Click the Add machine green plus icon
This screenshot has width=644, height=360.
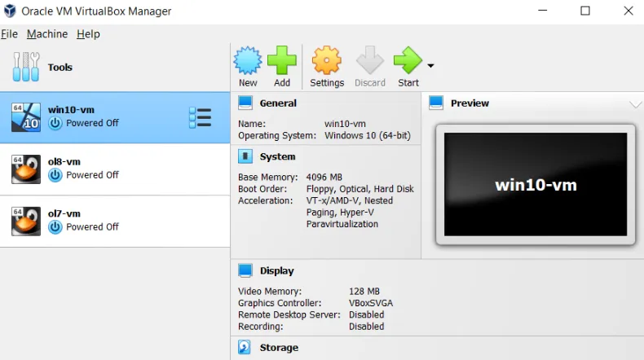tap(282, 60)
